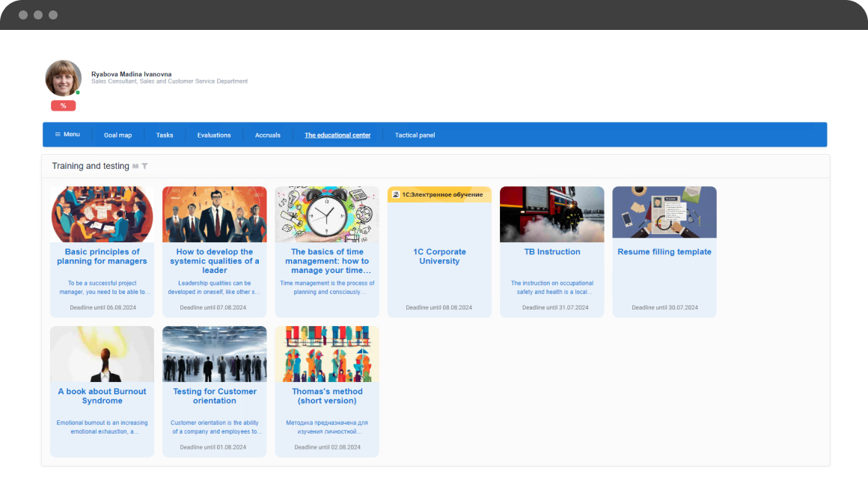The width and height of the screenshot is (868, 489).
Task: Open A book about Burnout Syndrome
Action: pos(102,396)
